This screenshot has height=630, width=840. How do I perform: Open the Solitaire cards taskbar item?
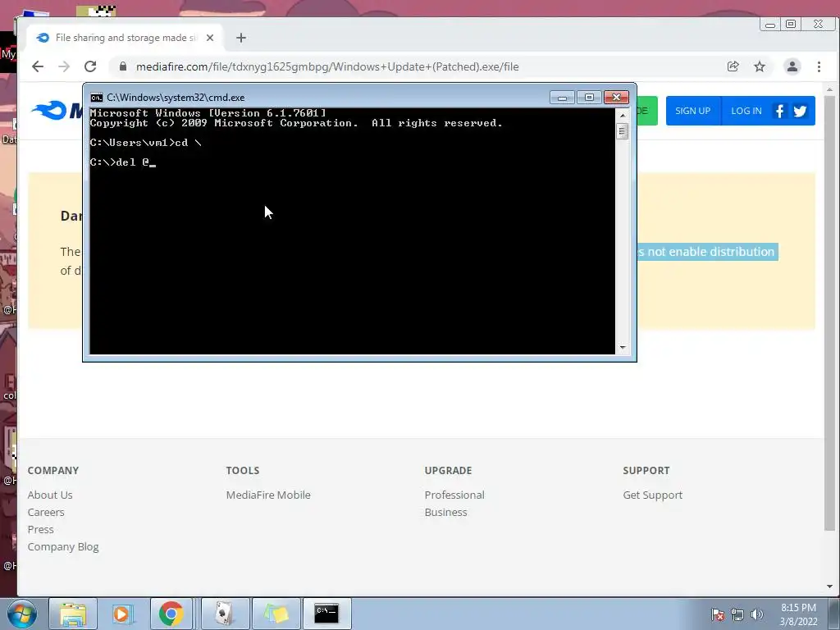click(225, 614)
